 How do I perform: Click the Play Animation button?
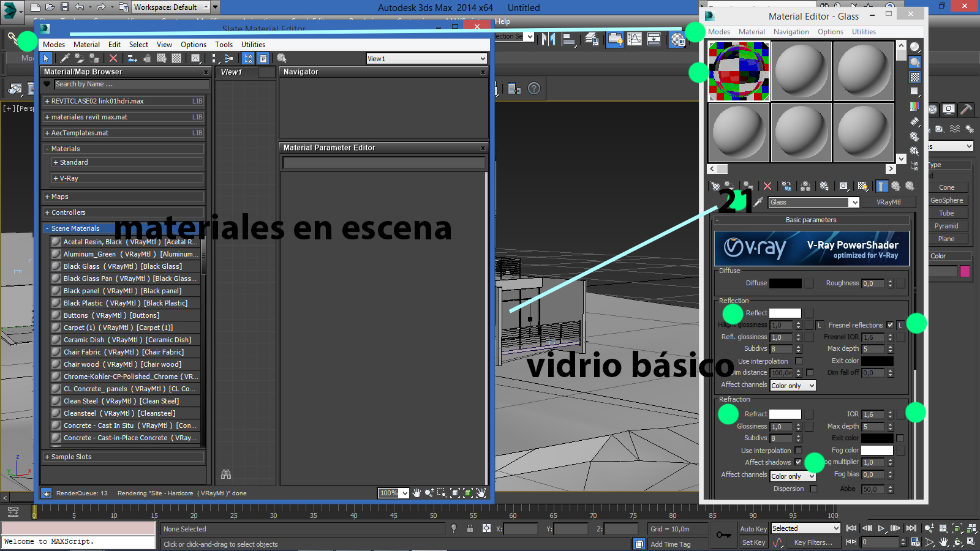pyautogui.click(x=881, y=528)
